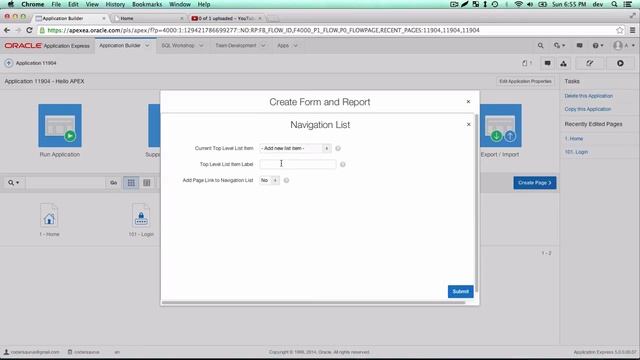Viewport: 640px width, 360px height.
Task: Click the Oracle Application Express logo
Action: [x=47, y=46]
